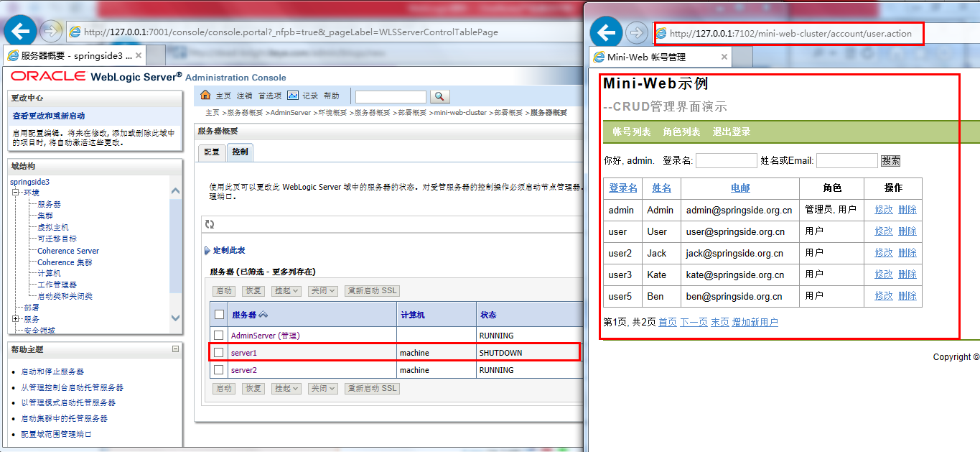Open the lower 挂起 dropdown button

[x=286, y=388]
